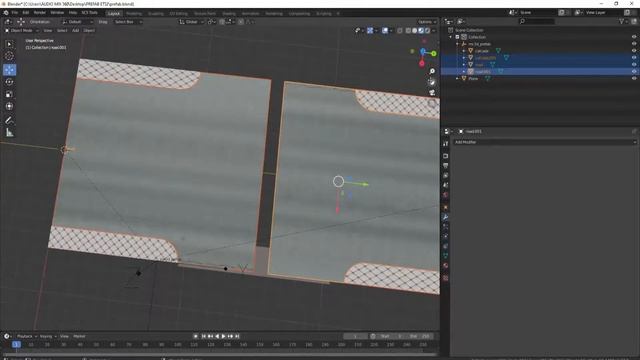Click the green Y axis on navigation gizmo
Image resolution: width=640 pixels, height=360 pixels.
click(x=433, y=53)
